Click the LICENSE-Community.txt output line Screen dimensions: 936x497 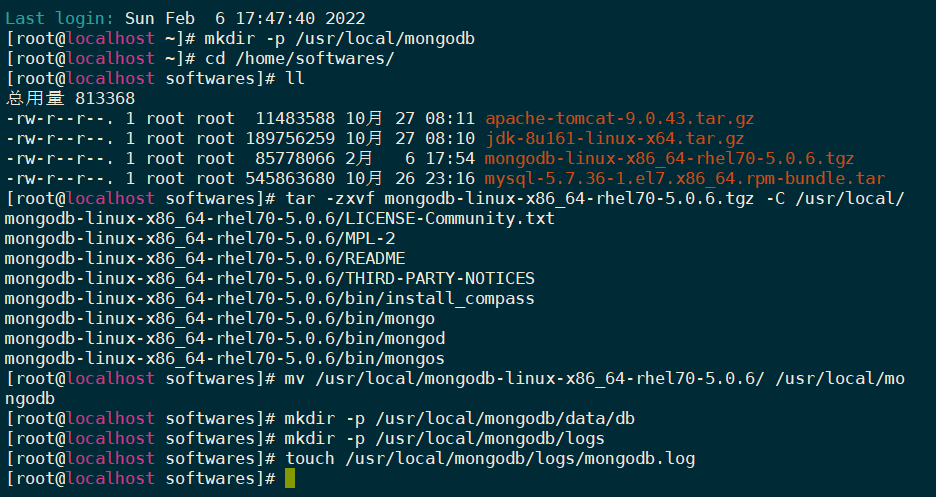(x=279, y=218)
